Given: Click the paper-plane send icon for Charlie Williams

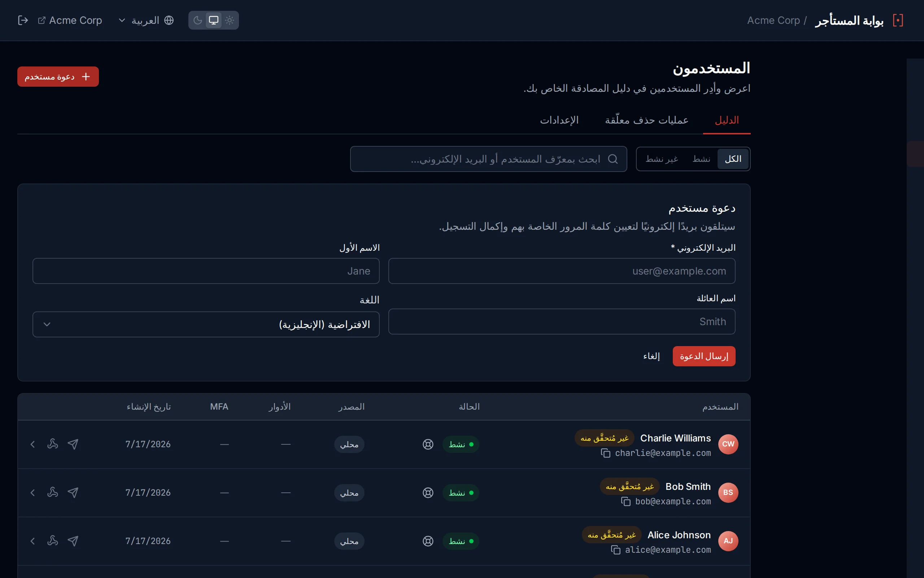Looking at the screenshot, I should tap(73, 444).
